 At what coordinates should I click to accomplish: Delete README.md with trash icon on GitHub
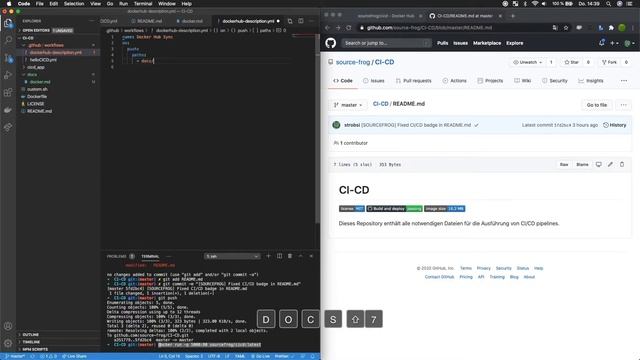(x=622, y=164)
